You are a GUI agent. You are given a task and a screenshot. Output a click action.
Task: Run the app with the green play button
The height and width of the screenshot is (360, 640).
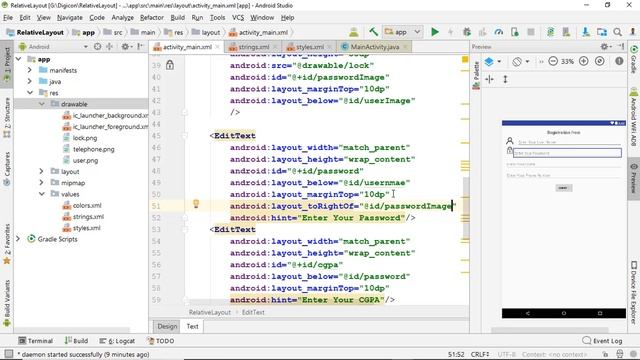coord(435,32)
